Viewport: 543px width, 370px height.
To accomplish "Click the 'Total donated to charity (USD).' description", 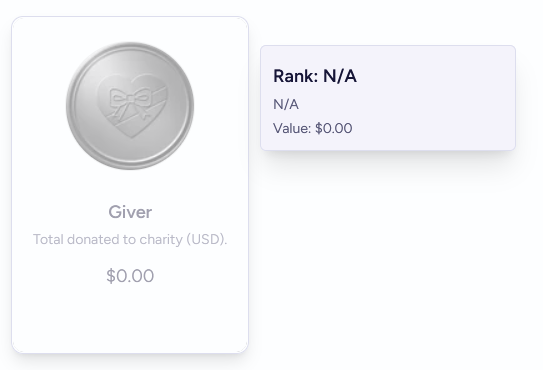I will [x=130, y=239].
